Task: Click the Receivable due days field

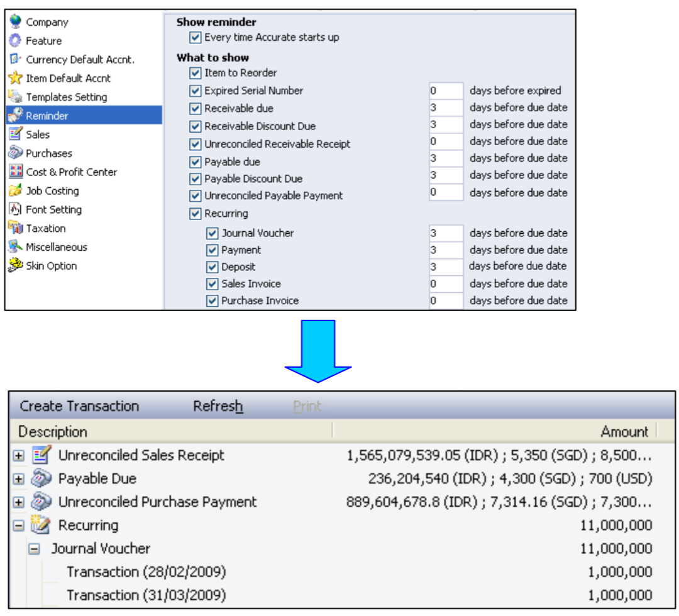Action: coord(446,107)
